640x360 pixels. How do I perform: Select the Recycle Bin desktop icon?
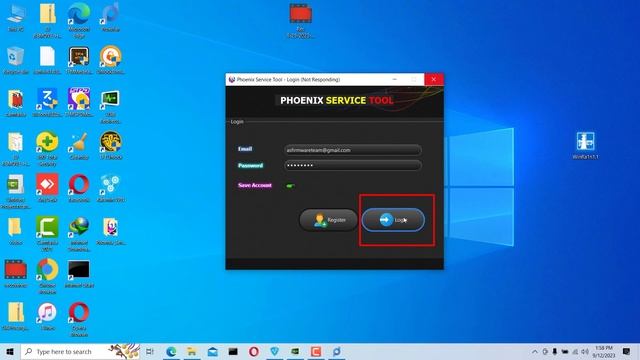point(16,60)
